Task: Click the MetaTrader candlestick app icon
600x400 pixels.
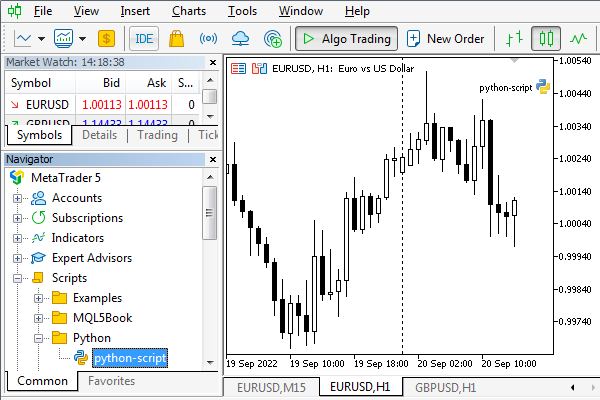Action: (x=15, y=11)
